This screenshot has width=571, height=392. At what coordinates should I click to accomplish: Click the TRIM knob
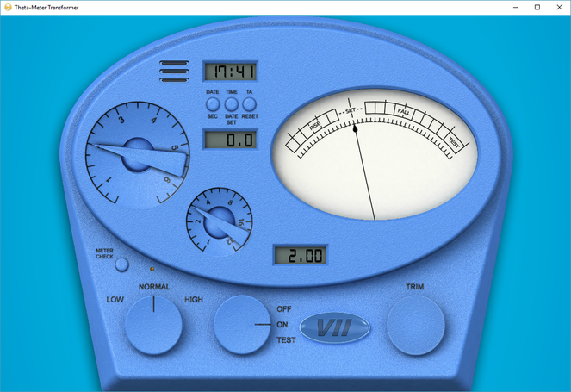[416, 326]
